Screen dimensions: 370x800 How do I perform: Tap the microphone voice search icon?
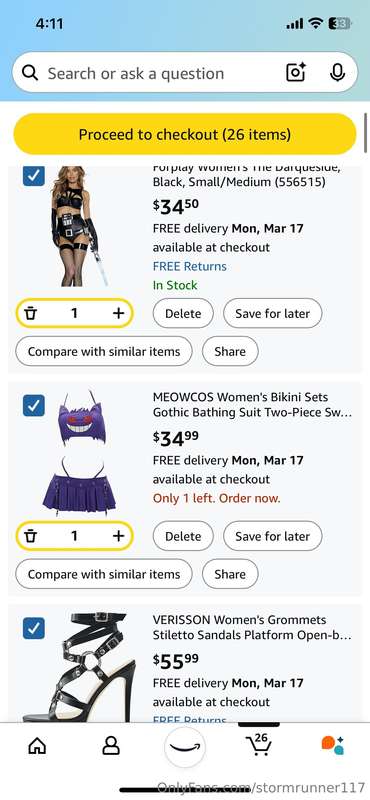coord(337,73)
